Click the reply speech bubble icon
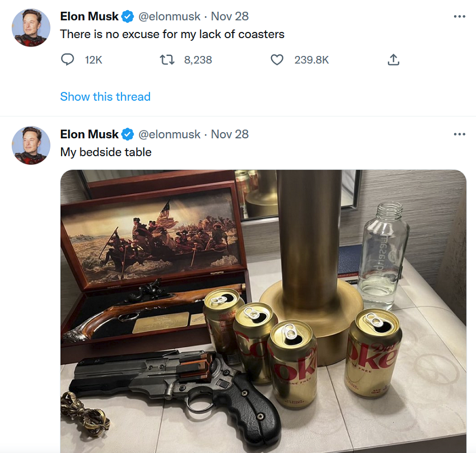 (68, 59)
